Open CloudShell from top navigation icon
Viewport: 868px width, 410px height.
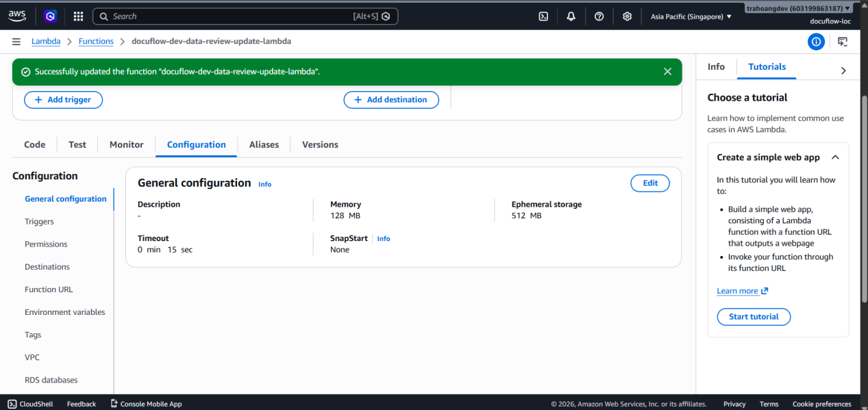(x=543, y=16)
